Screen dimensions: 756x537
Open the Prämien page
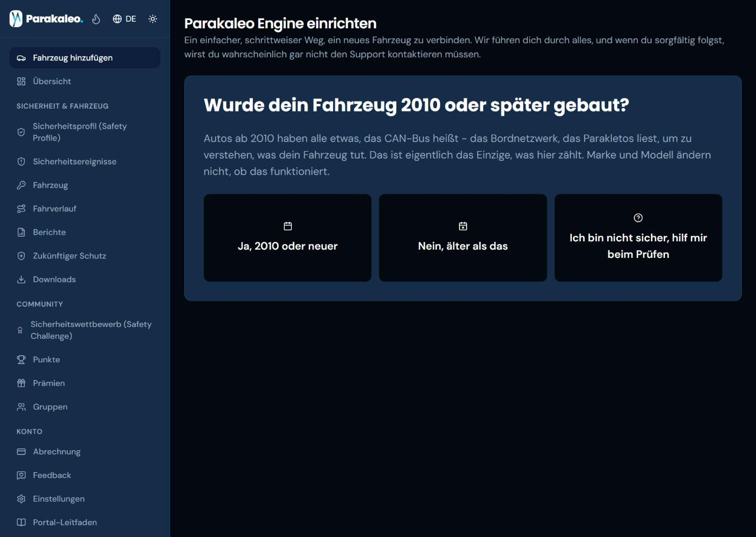click(x=84, y=384)
